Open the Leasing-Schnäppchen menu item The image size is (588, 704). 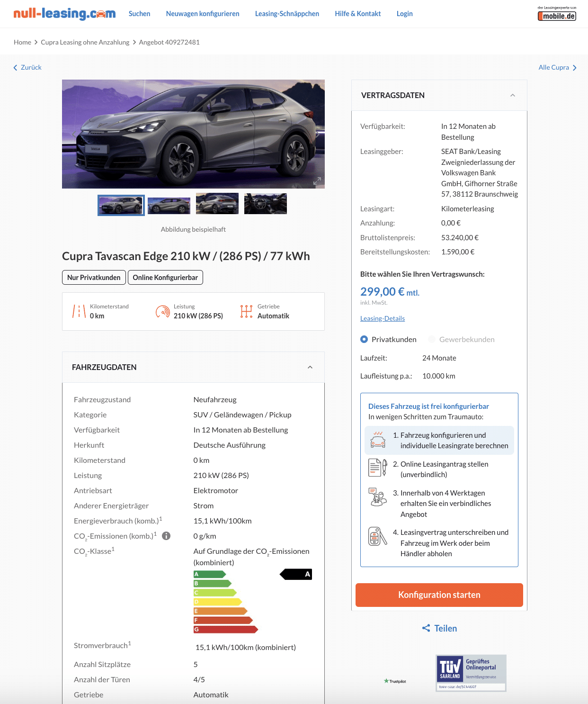click(287, 14)
